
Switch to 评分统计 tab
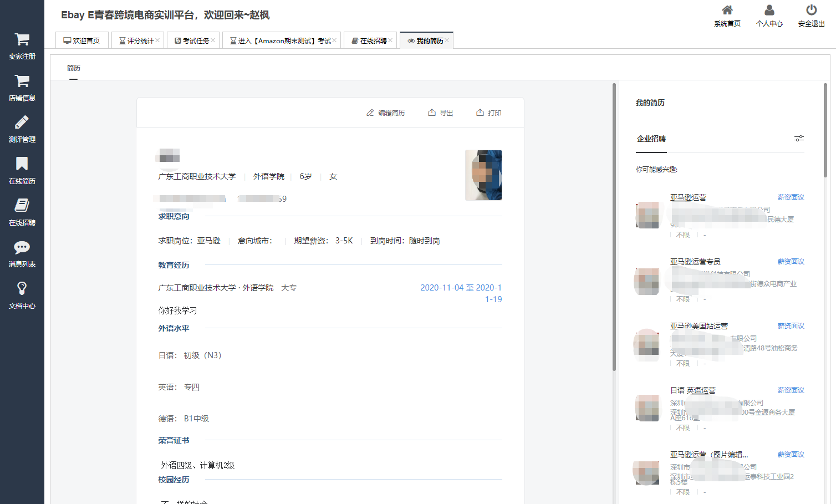(x=136, y=40)
